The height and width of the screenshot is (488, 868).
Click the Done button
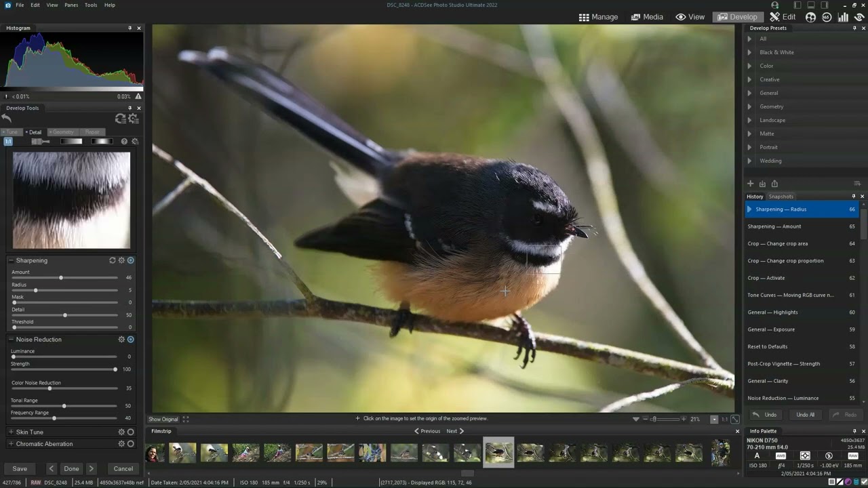click(71, 468)
